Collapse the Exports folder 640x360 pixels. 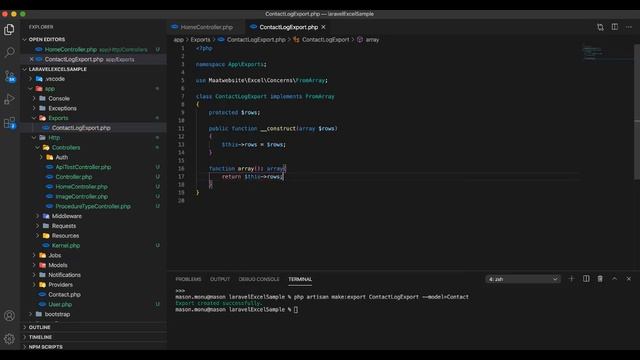coord(93,118)
